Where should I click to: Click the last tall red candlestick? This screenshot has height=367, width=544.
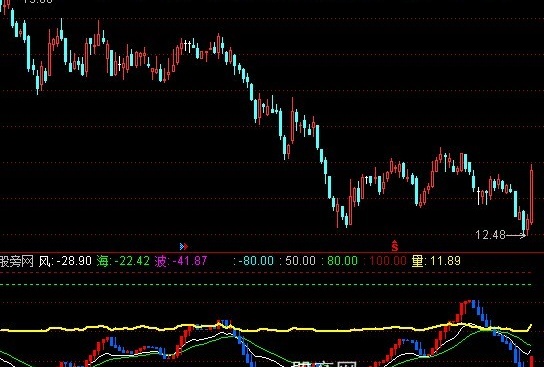532,194
